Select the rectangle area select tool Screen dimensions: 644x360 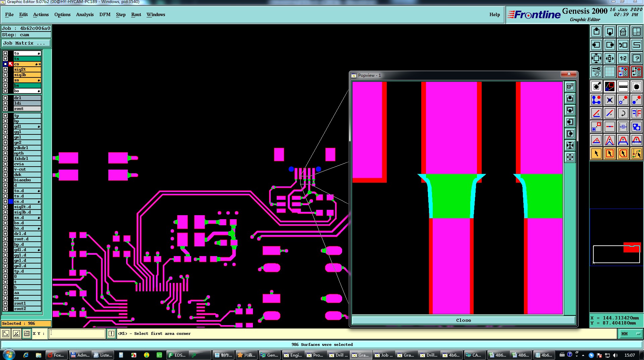[x=609, y=154]
